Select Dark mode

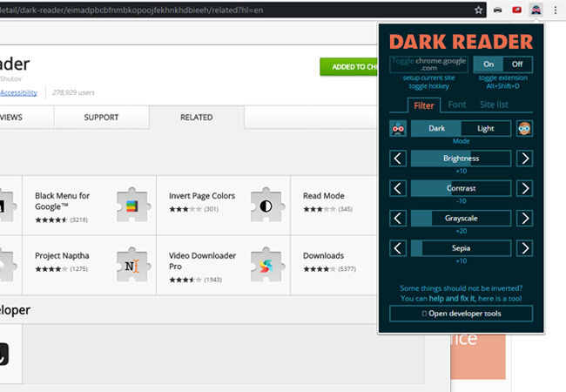[436, 129]
